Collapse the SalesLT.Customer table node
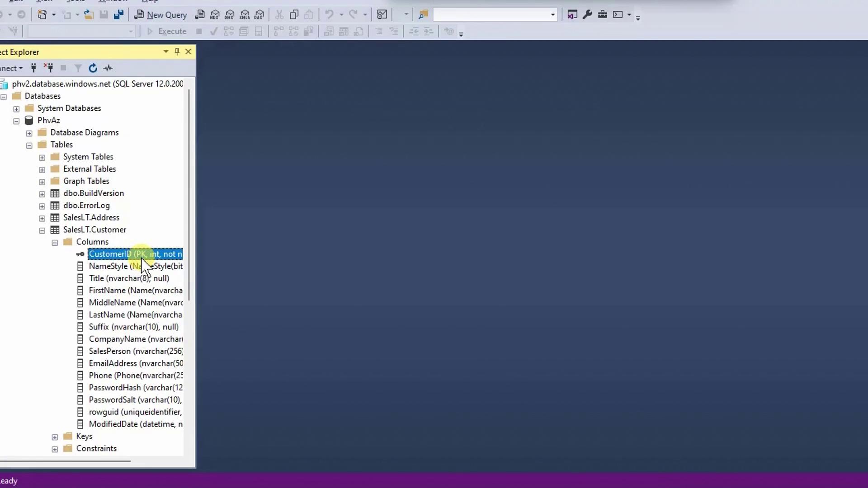 (42, 230)
